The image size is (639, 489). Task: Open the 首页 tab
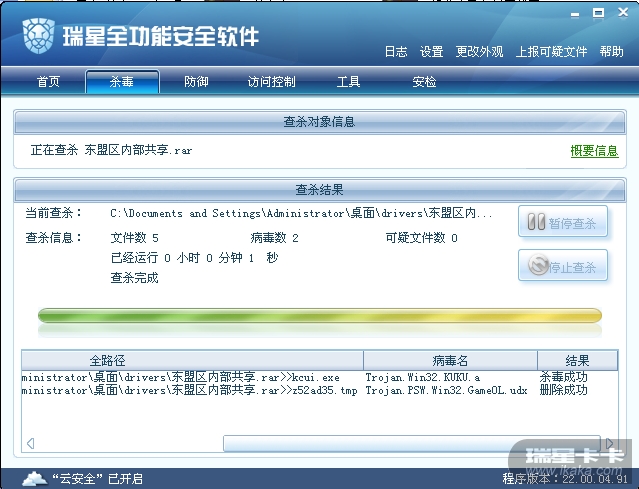(48, 82)
